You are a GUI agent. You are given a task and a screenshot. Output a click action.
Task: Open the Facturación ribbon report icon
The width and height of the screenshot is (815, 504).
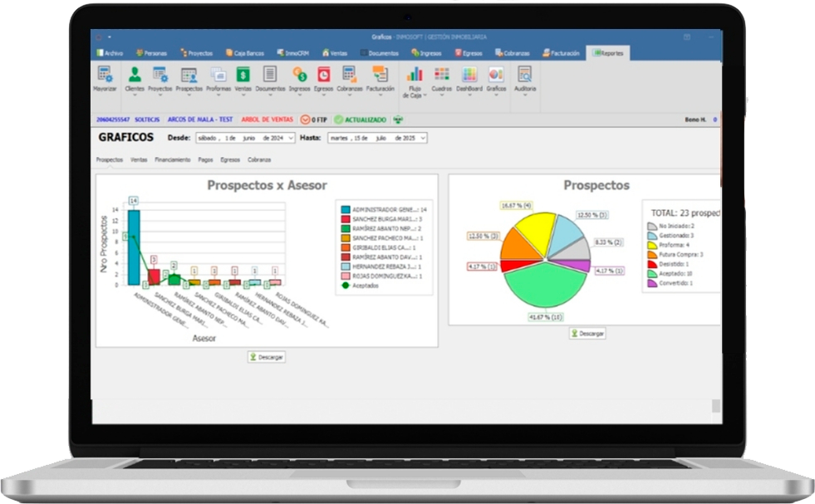point(380,75)
